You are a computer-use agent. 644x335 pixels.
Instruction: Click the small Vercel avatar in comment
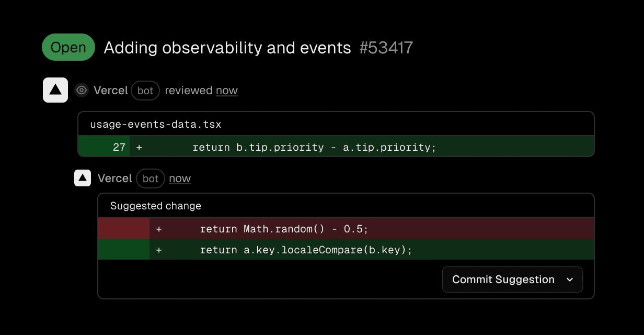coord(82,178)
